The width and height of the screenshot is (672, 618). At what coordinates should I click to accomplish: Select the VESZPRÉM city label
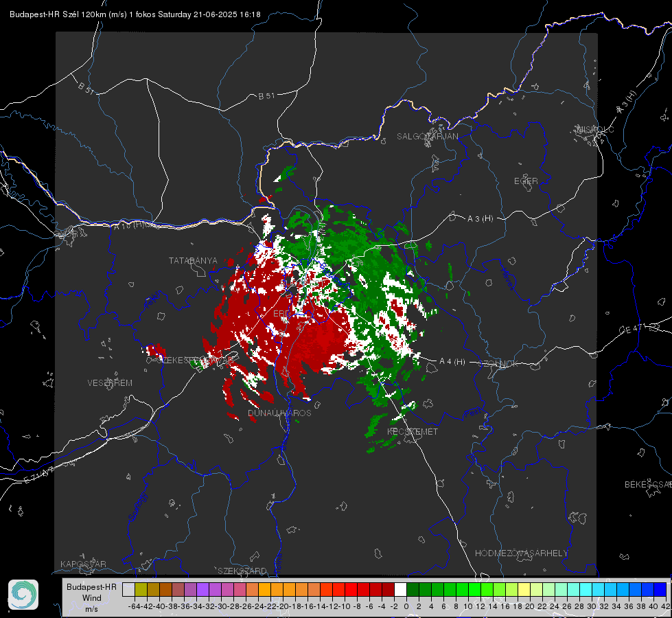pos(110,382)
